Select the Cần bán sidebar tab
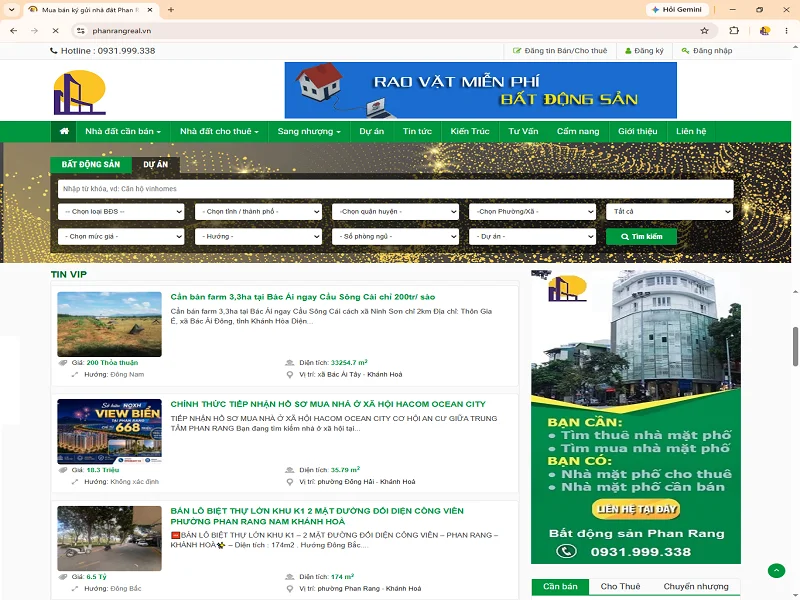This screenshot has height=600, width=800. click(x=560, y=586)
